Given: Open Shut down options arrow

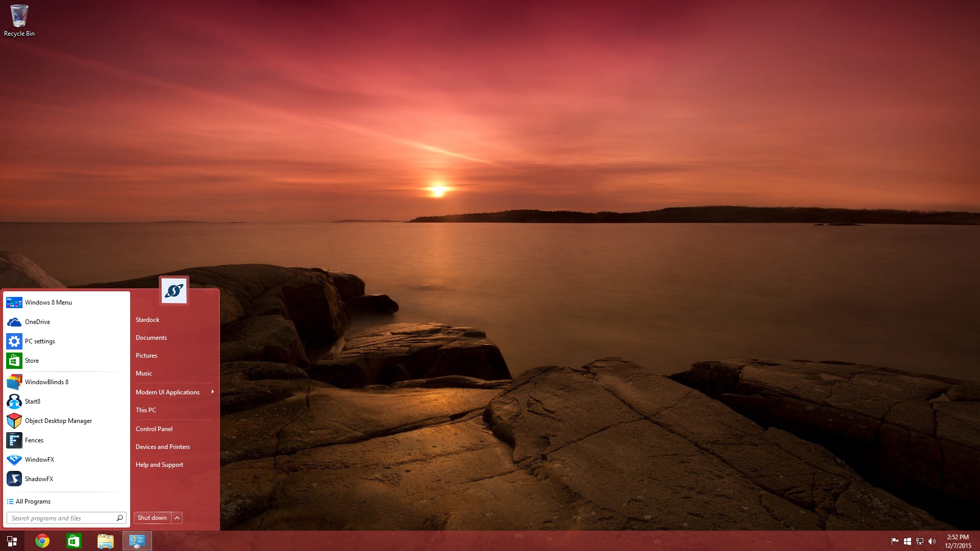Looking at the screenshot, I should click(177, 518).
